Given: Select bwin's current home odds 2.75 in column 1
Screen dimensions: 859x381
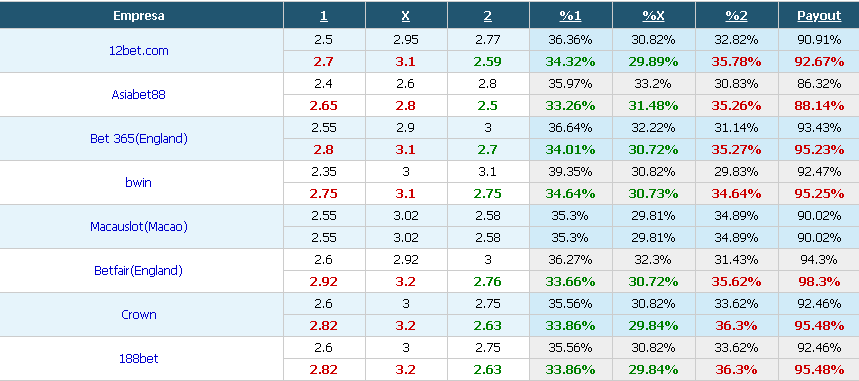Looking at the screenshot, I should tap(324, 194).
